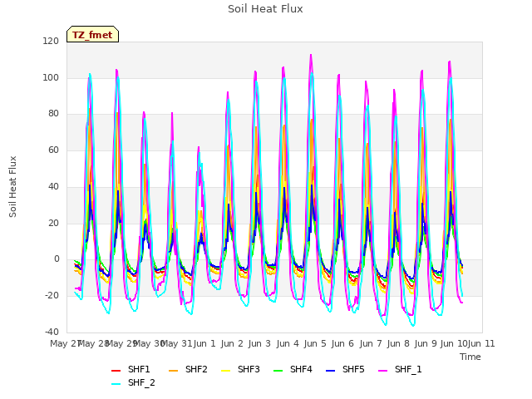Select the SHF1 legend entry
This screenshot has height=399, width=532.
pos(131,369)
